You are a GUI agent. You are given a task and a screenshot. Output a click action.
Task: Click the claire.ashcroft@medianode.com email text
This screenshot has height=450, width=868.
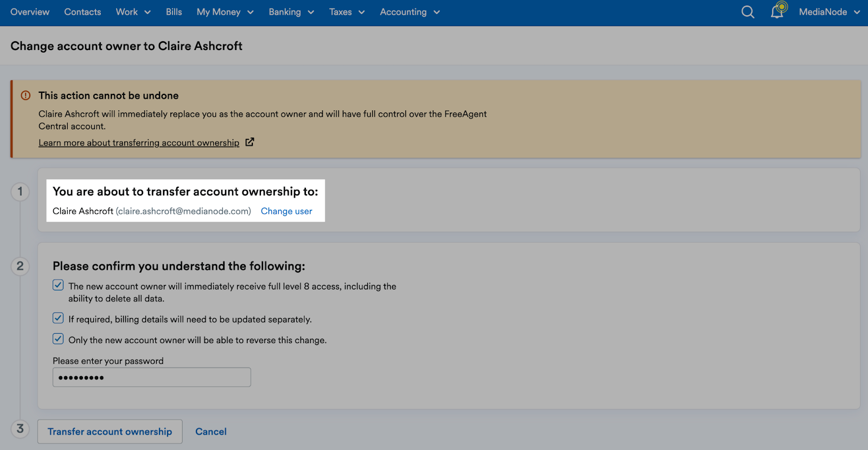[x=183, y=211]
